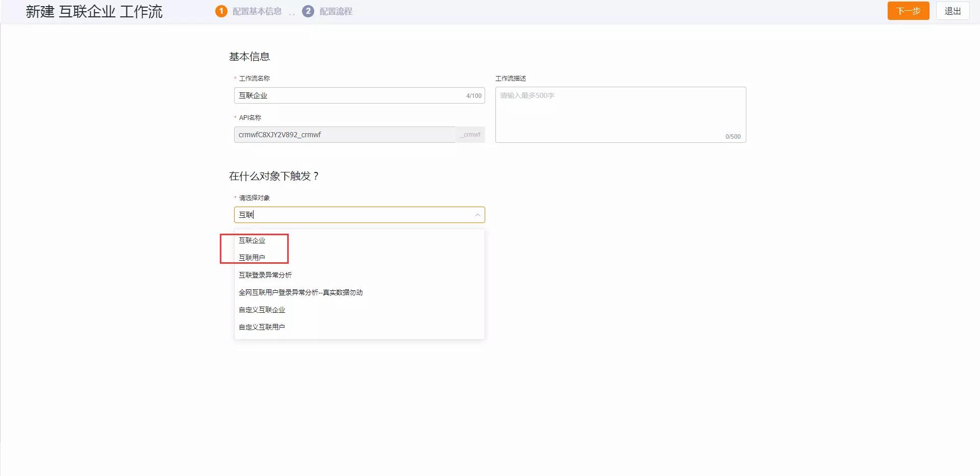Click the API名称 input field
The height and width of the screenshot is (476, 980).
pos(344,135)
